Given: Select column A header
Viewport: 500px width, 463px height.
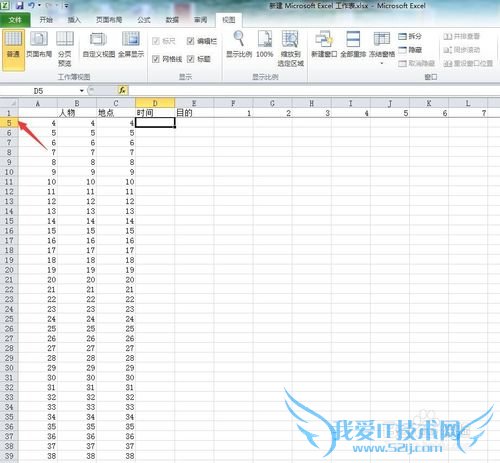Looking at the screenshot, I should pyautogui.click(x=38, y=103).
